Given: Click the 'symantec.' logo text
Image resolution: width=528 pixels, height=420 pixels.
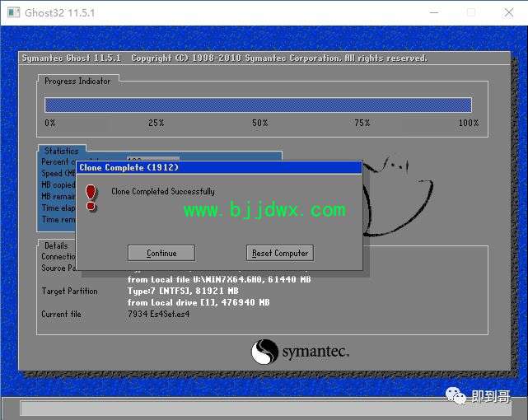Looking at the screenshot, I should (x=315, y=352).
